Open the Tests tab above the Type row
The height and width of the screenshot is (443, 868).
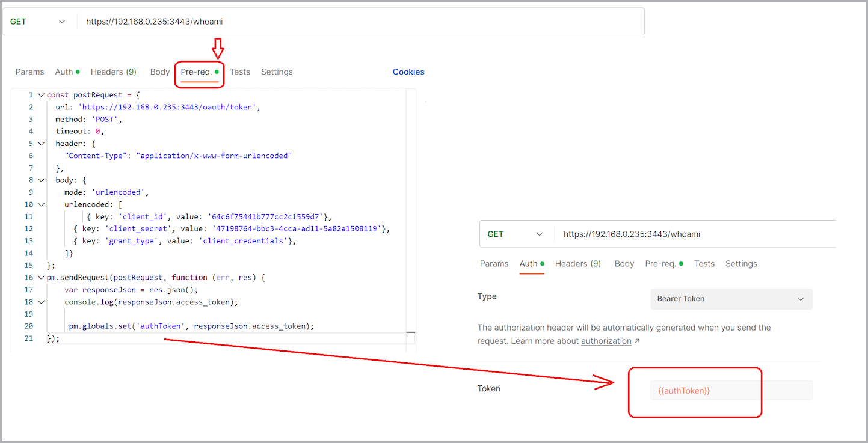tap(704, 264)
